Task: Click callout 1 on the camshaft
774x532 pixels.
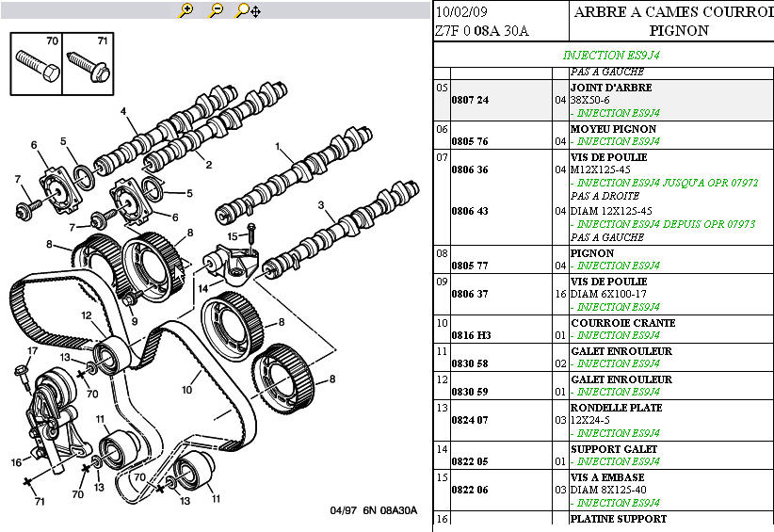Action: click(278, 147)
